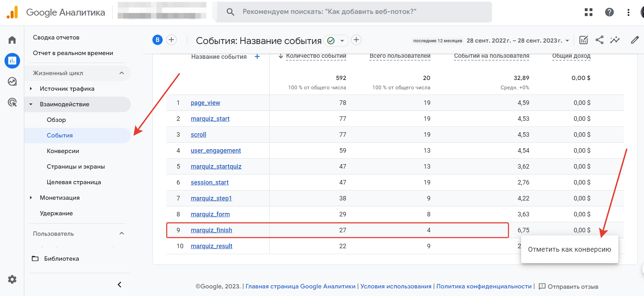This screenshot has height=296, width=644.
Task: Collapse the Пользователь section
Action: [122, 233]
